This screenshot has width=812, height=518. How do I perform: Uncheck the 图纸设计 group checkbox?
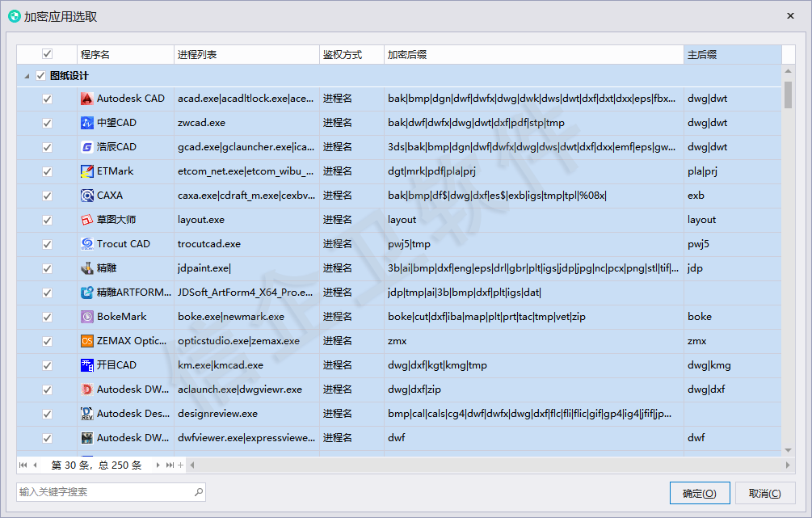click(x=41, y=76)
